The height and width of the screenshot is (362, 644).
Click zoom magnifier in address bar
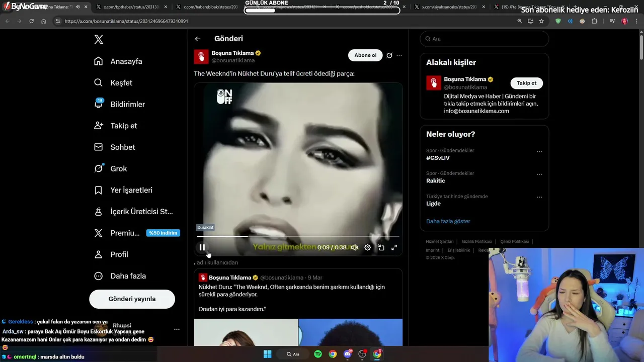click(x=520, y=21)
